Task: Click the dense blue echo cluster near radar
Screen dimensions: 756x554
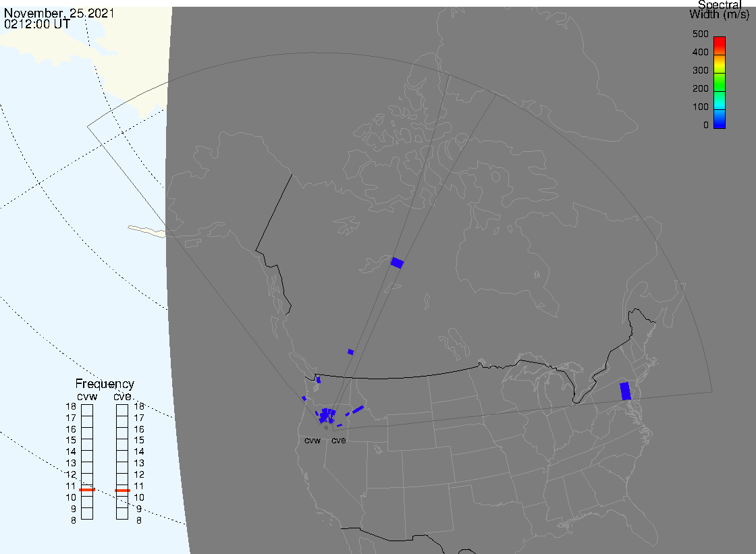Action: [x=326, y=415]
